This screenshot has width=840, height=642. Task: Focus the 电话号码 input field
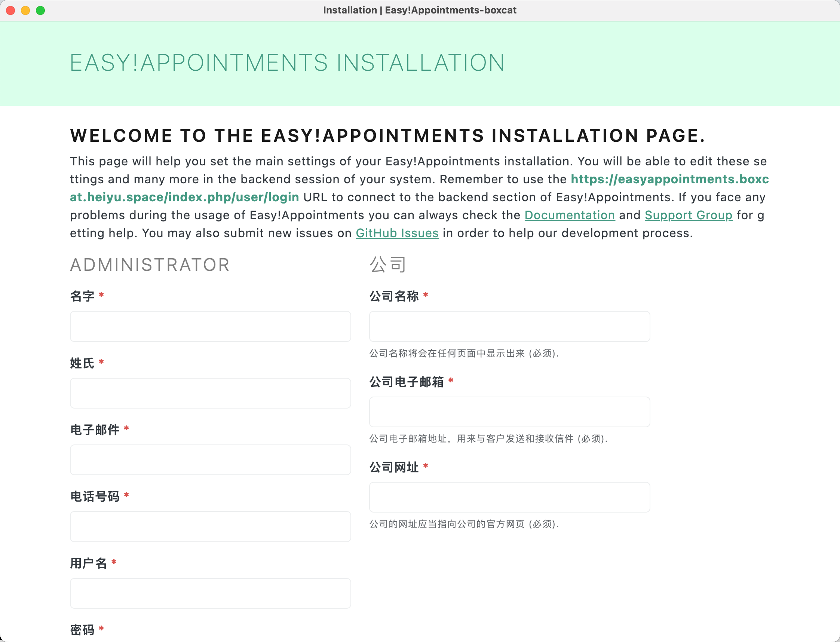(211, 527)
